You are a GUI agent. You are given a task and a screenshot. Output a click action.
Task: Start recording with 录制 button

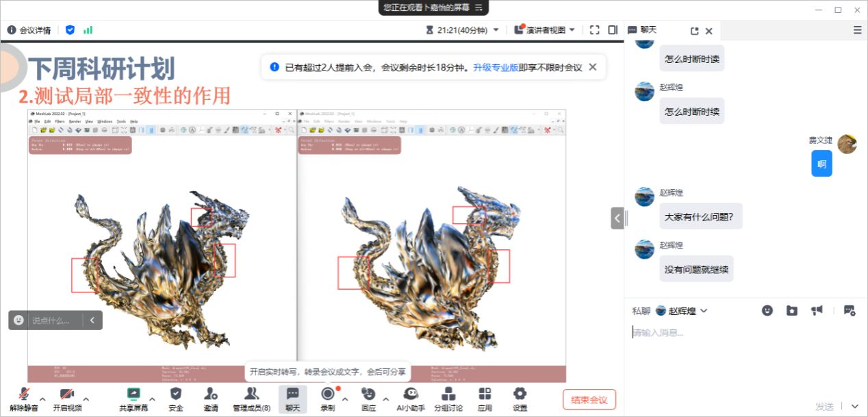click(328, 399)
